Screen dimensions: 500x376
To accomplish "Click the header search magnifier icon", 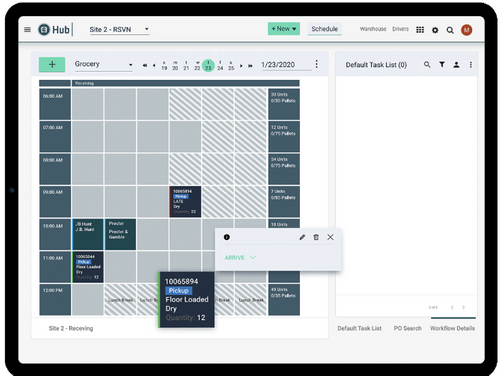I will [450, 30].
